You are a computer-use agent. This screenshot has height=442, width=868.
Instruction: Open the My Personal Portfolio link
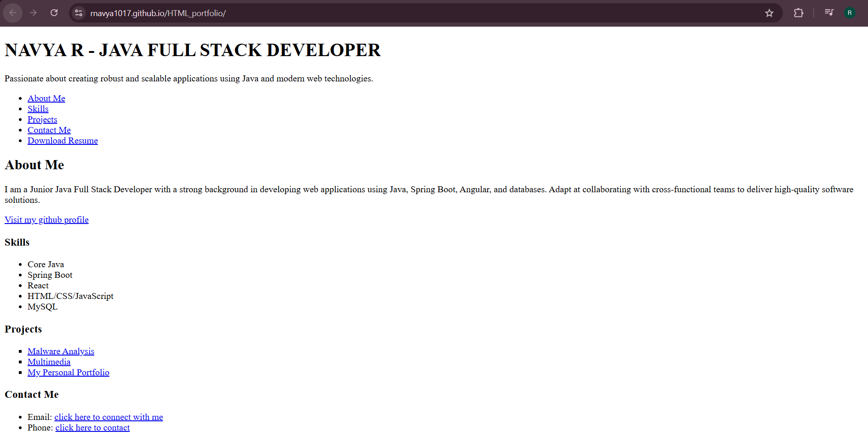pos(68,373)
